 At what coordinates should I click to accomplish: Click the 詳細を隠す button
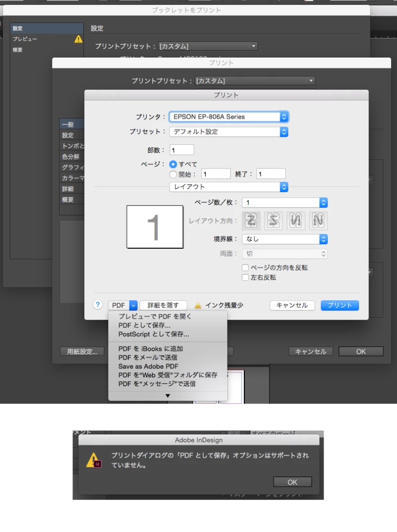coord(163,305)
